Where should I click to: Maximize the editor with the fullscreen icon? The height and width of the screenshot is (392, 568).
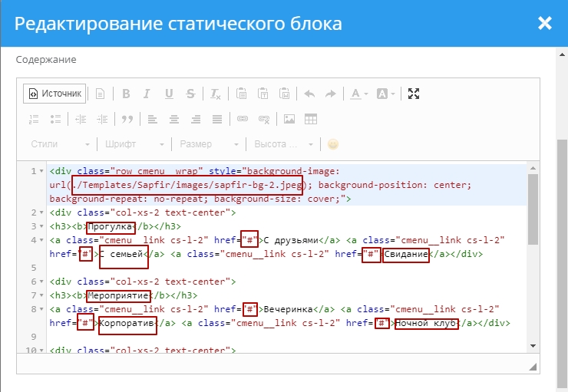(x=414, y=94)
